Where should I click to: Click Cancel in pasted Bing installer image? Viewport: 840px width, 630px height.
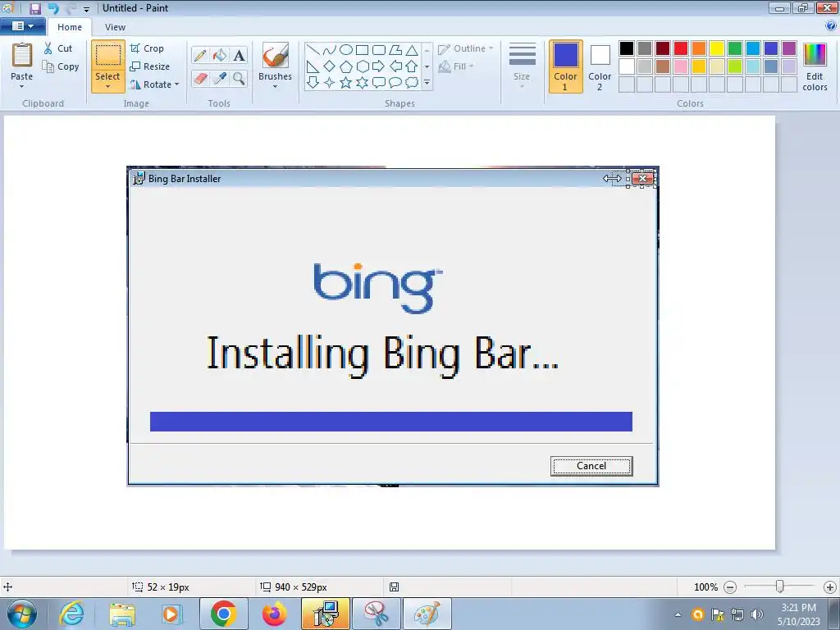click(591, 466)
